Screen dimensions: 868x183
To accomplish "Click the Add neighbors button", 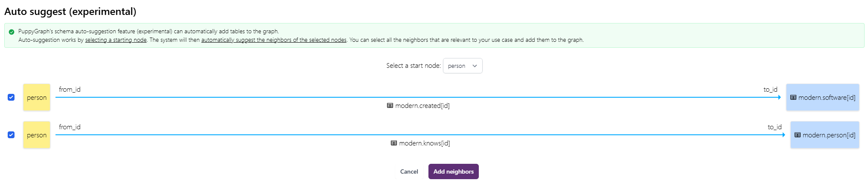I will (x=454, y=171).
